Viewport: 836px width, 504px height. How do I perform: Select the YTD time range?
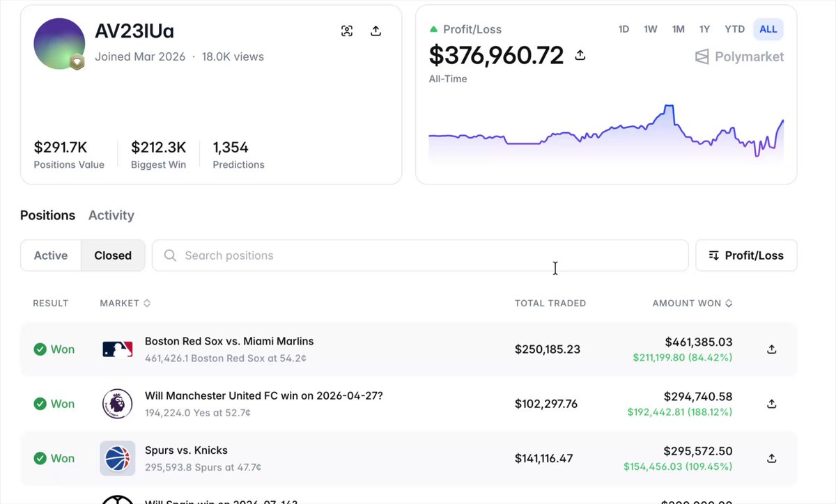pyautogui.click(x=734, y=29)
